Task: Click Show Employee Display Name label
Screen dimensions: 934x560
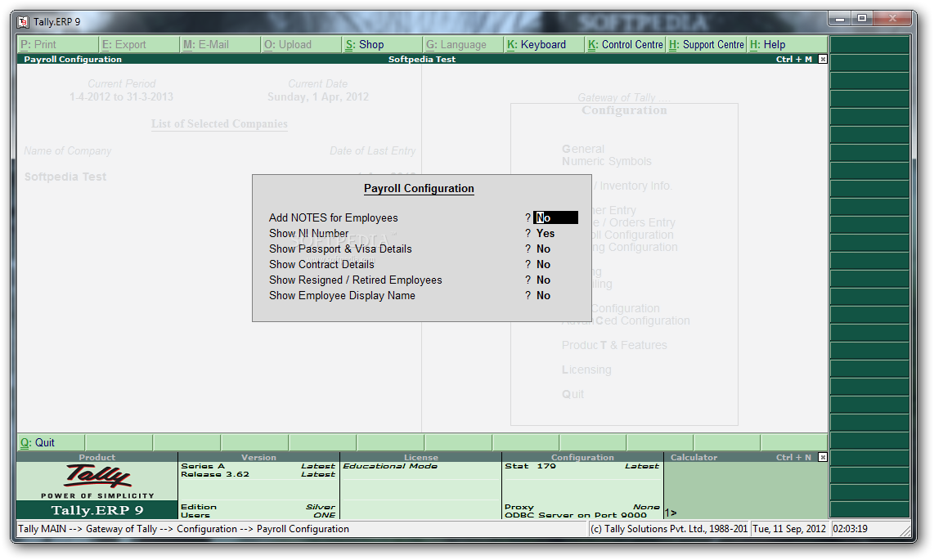Action: 342,295
